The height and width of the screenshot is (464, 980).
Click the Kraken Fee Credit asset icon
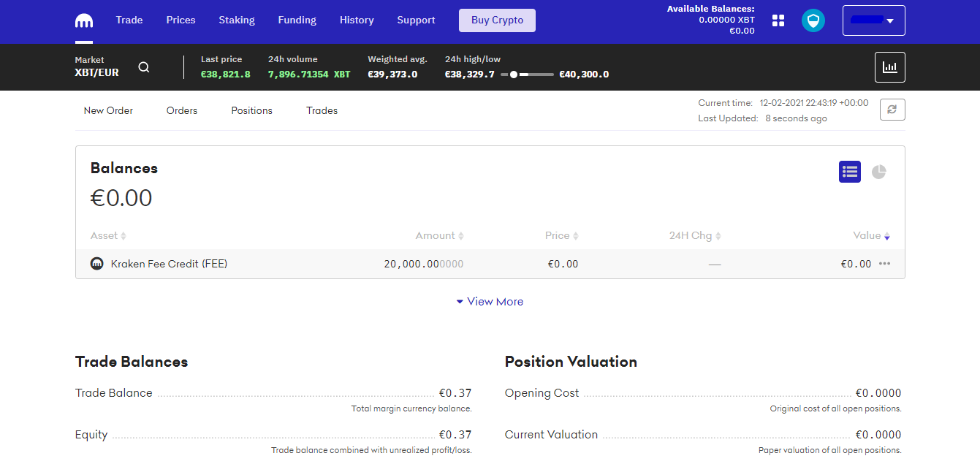[x=96, y=264]
